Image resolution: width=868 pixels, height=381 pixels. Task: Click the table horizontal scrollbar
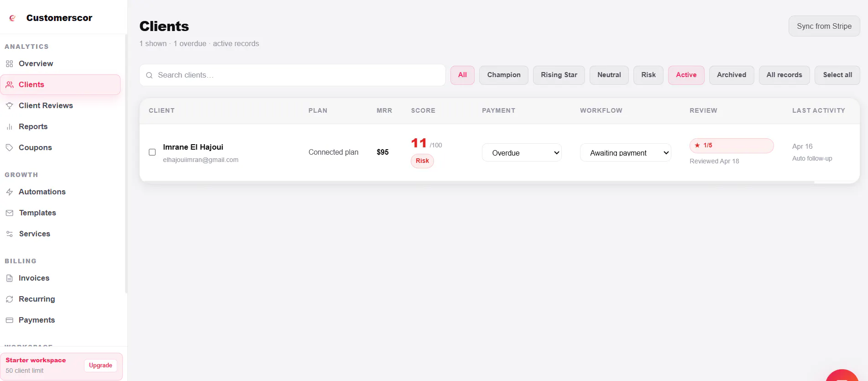click(477, 182)
